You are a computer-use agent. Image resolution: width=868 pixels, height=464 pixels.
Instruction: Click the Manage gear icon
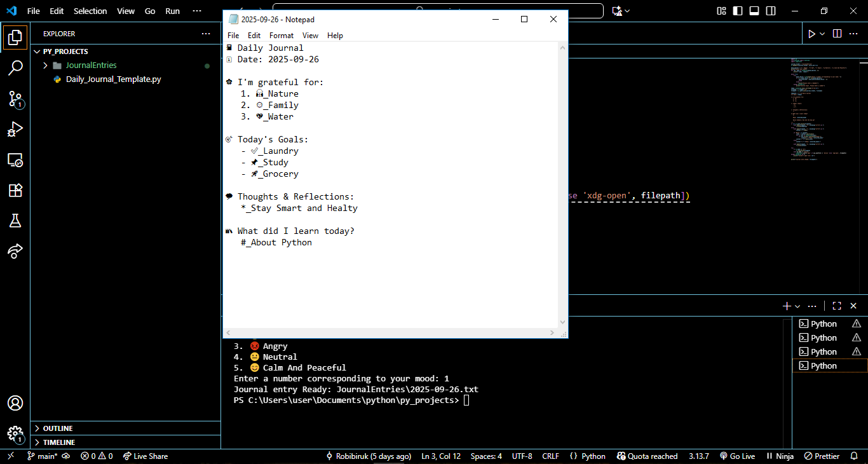coord(15,433)
